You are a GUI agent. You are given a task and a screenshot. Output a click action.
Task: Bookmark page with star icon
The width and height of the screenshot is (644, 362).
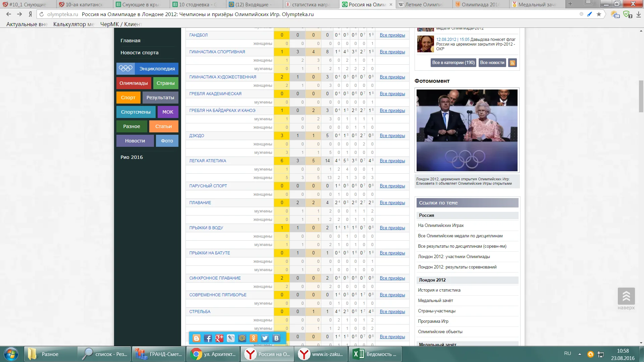point(599,14)
